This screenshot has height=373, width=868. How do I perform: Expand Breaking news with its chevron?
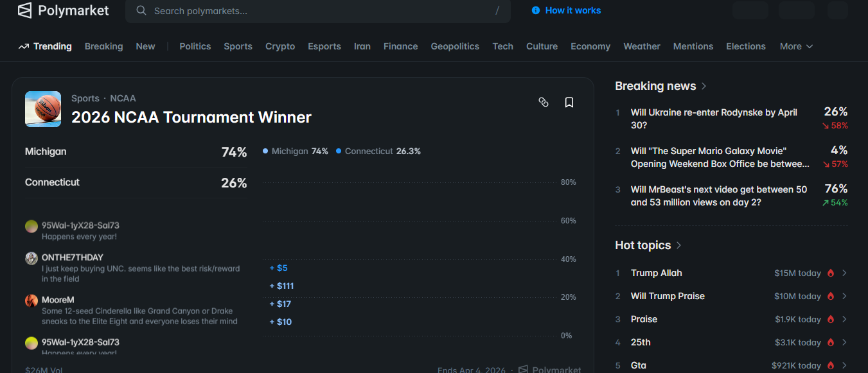(704, 86)
